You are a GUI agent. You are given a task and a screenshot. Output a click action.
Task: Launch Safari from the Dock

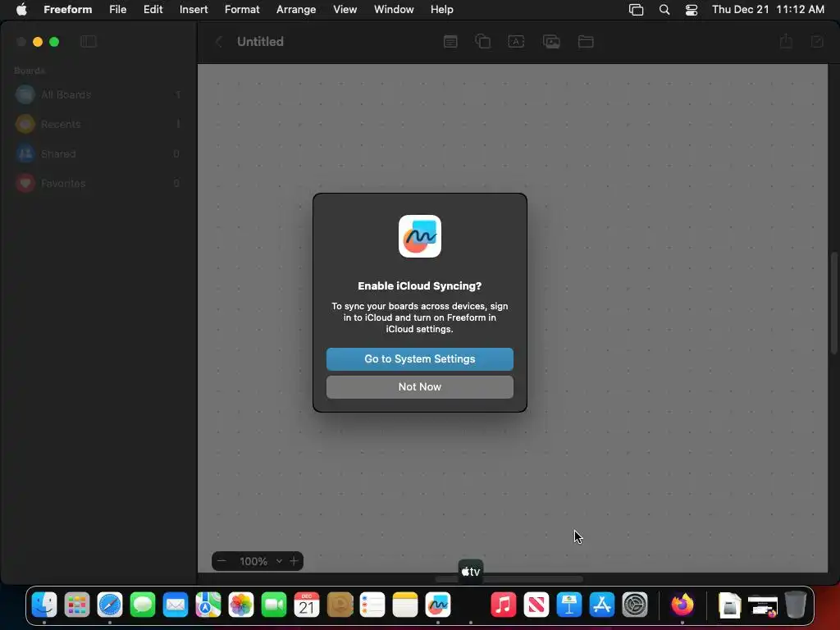110,605
